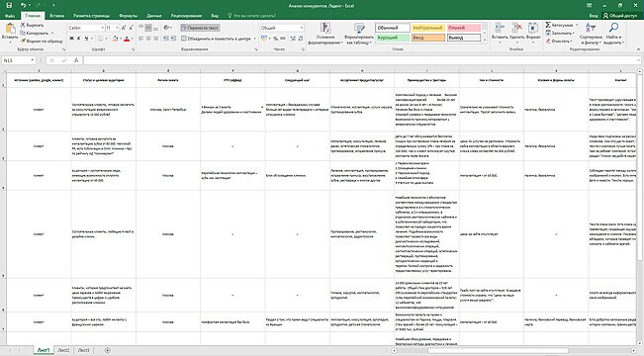This screenshot has height=356, width=644.
Task: Toggle align left horizontal alignment
Action: click(140, 39)
